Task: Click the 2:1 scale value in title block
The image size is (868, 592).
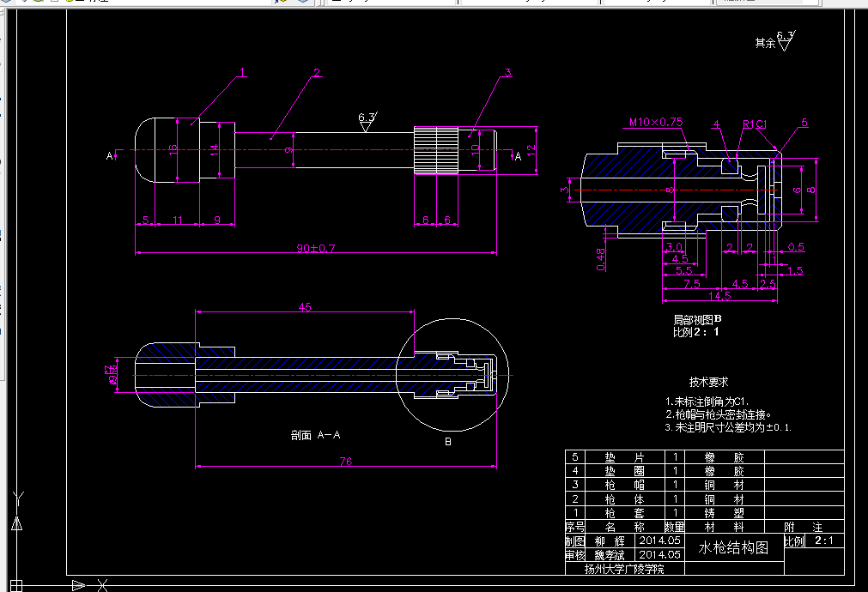Action: tap(824, 541)
